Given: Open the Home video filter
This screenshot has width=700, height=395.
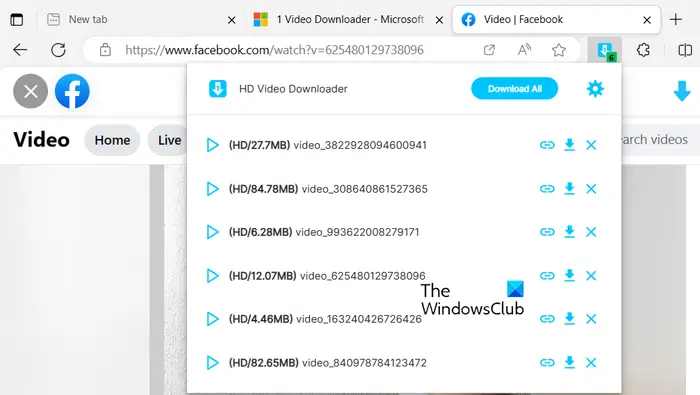Looking at the screenshot, I should click(x=112, y=140).
